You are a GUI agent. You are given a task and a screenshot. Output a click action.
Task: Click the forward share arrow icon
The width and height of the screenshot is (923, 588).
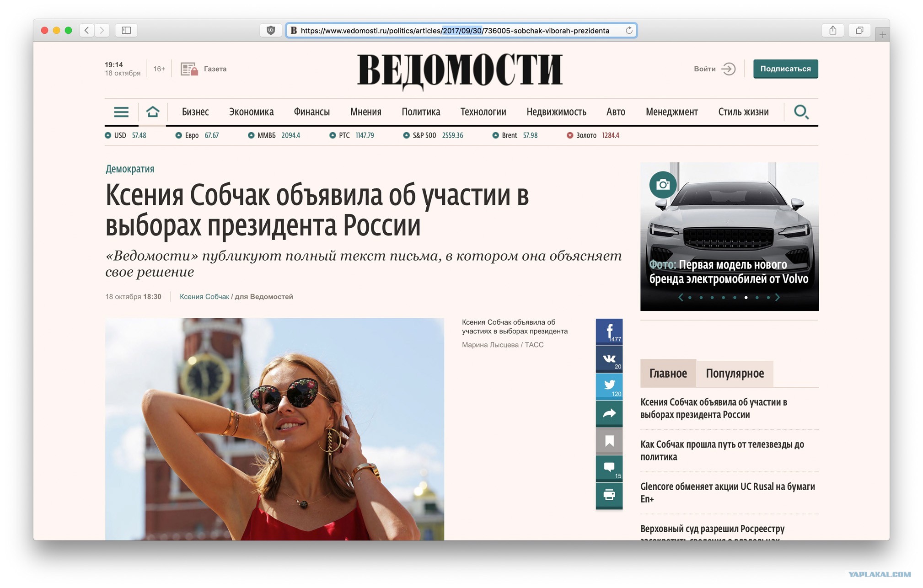(x=609, y=414)
